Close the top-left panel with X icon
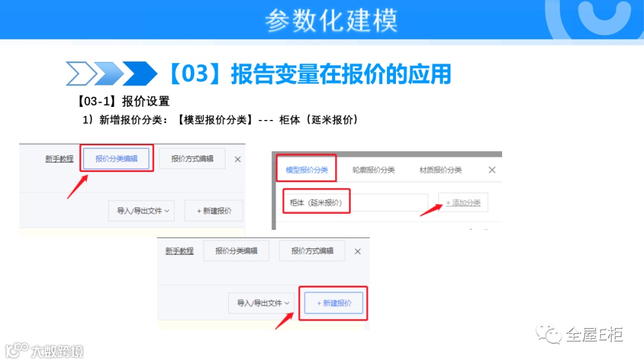The height and width of the screenshot is (363, 644). [x=238, y=159]
